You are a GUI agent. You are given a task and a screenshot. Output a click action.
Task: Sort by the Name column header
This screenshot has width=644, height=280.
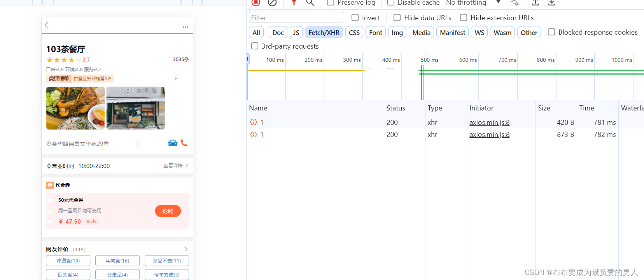point(315,108)
